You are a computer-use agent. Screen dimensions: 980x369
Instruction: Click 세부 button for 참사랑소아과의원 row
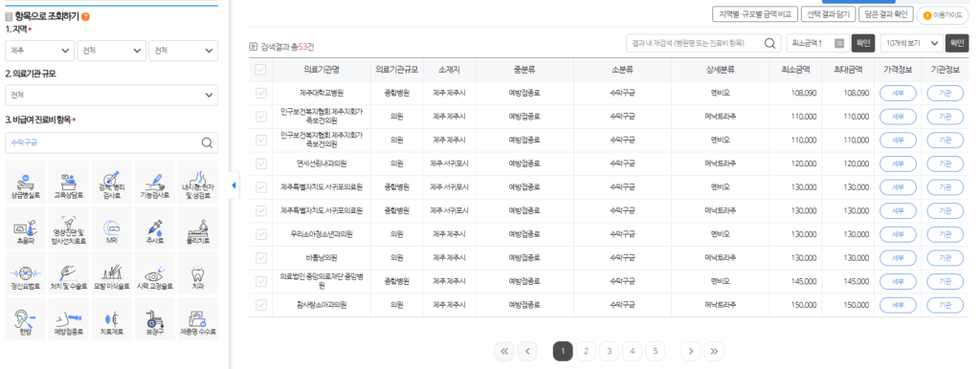[898, 305]
